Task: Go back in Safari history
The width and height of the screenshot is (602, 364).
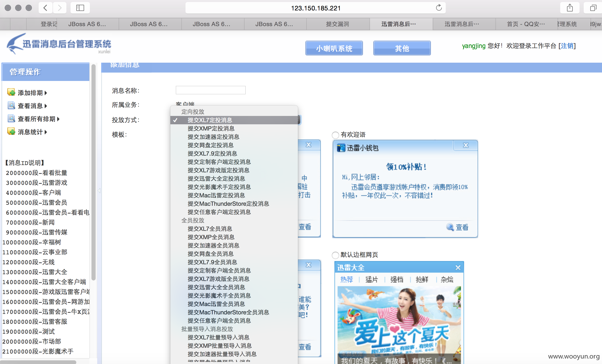Action: [45, 8]
